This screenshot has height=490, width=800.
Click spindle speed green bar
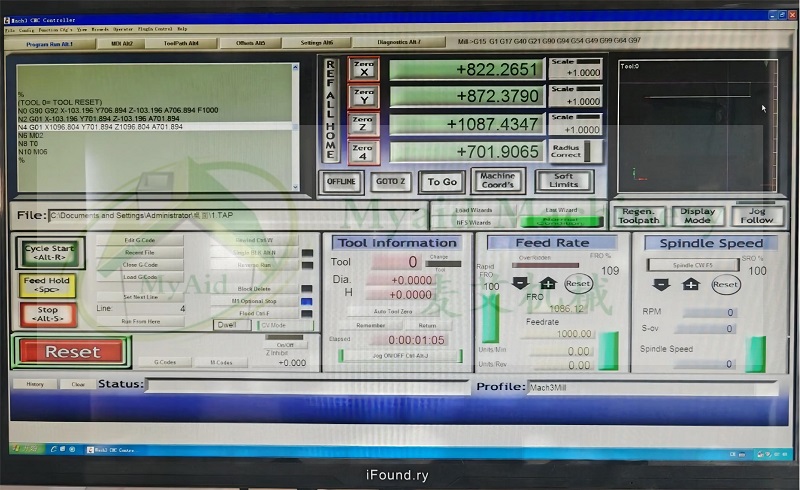coord(755,354)
